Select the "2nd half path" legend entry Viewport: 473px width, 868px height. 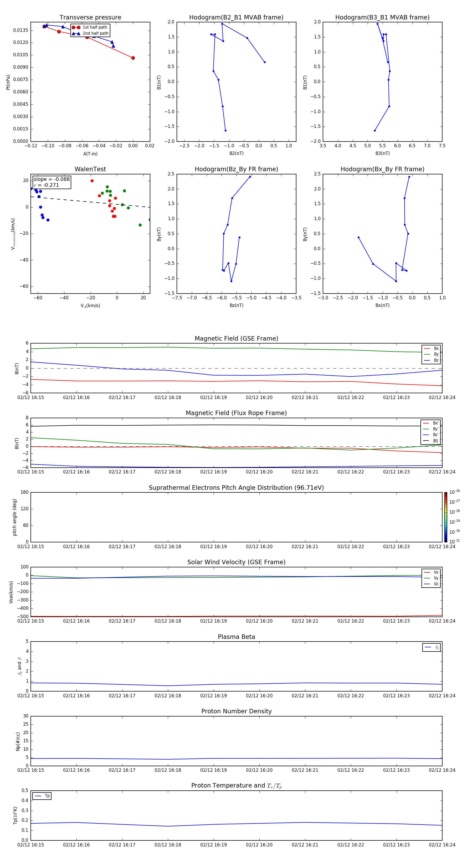[90, 33]
